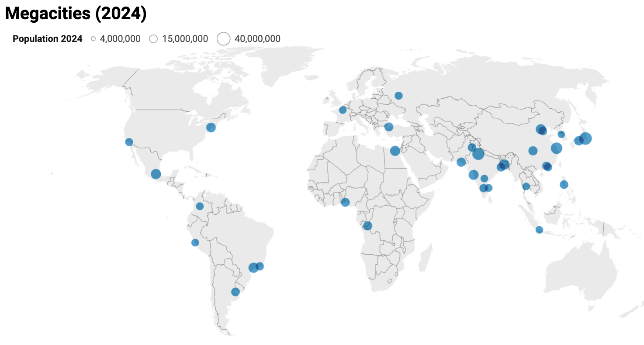Click the largest legend circle for 40,000,000
This screenshot has width=644, height=345.
tap(224, 39)
